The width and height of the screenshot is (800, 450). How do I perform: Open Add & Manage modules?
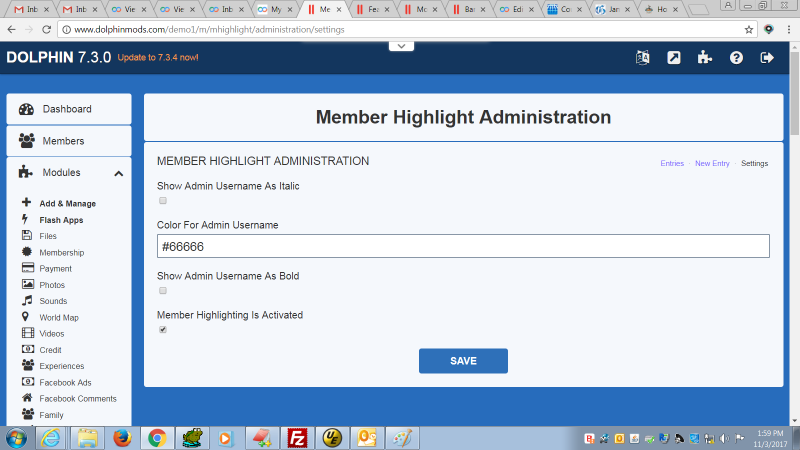pyautogui.click(x=67, y=204)
